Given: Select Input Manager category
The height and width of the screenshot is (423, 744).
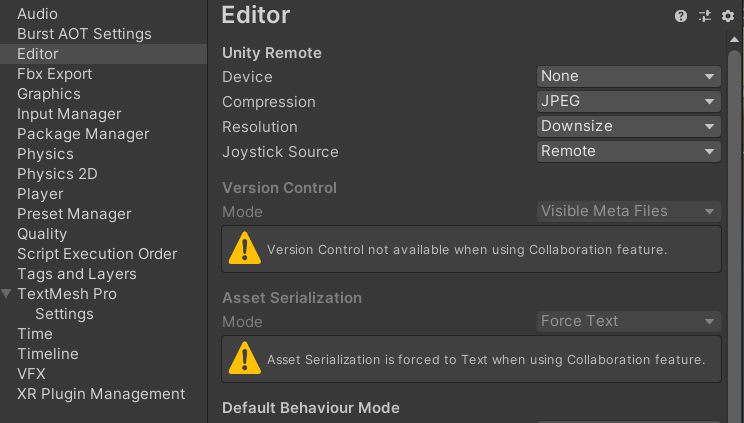Looking at the screenshot, I should pos(69,114).
